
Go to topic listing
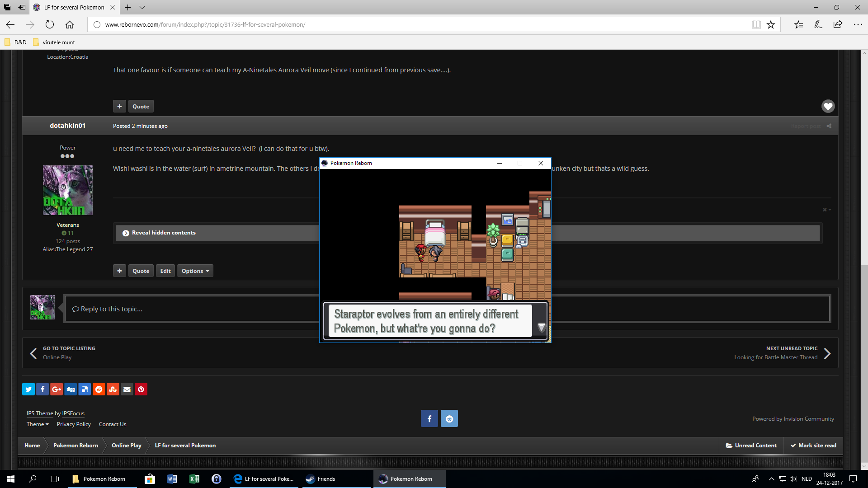(62, 353)
